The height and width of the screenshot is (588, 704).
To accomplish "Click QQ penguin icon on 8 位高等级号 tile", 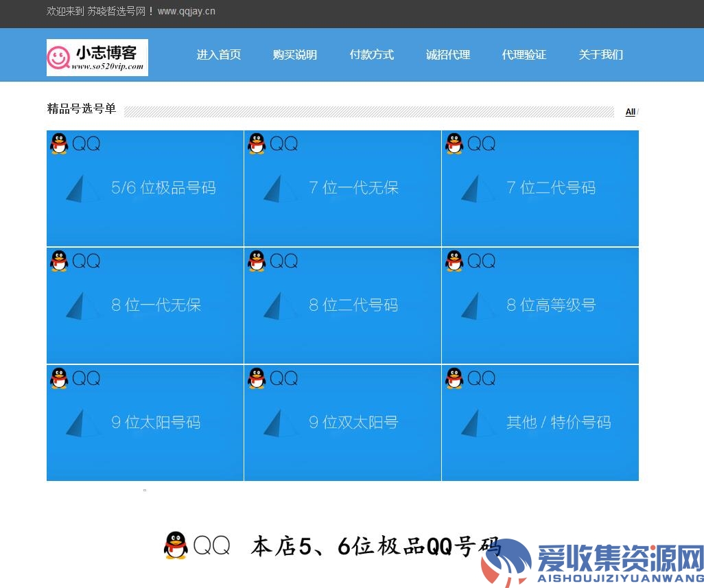I will 454,261.
